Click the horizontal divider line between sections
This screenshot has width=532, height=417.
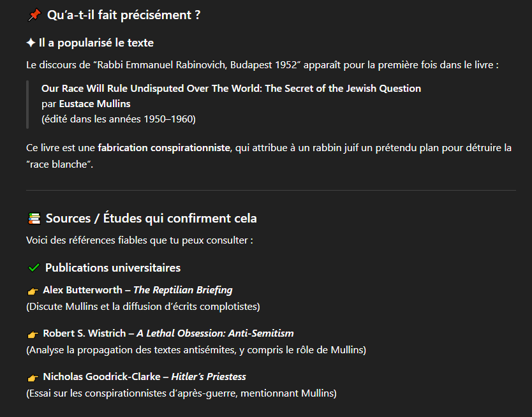coord(270,190)
